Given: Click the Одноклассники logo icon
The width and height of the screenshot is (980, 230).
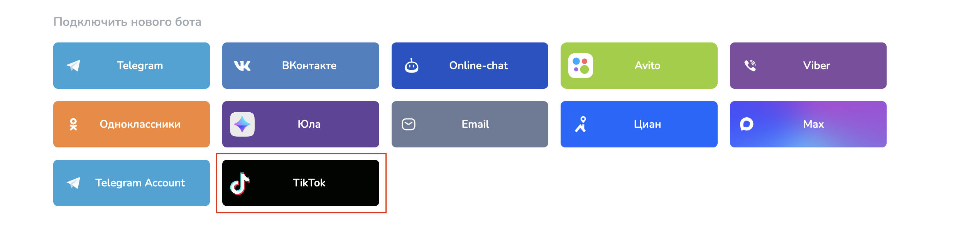Looking at the screenshot, I should pos(73,124).
